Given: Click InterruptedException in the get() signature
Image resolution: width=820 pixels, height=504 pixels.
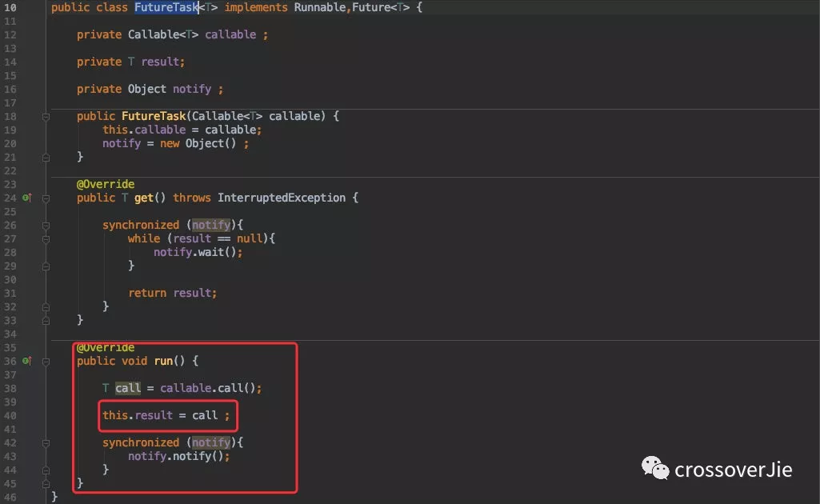Looking at the screenshot, I should 282,198.
